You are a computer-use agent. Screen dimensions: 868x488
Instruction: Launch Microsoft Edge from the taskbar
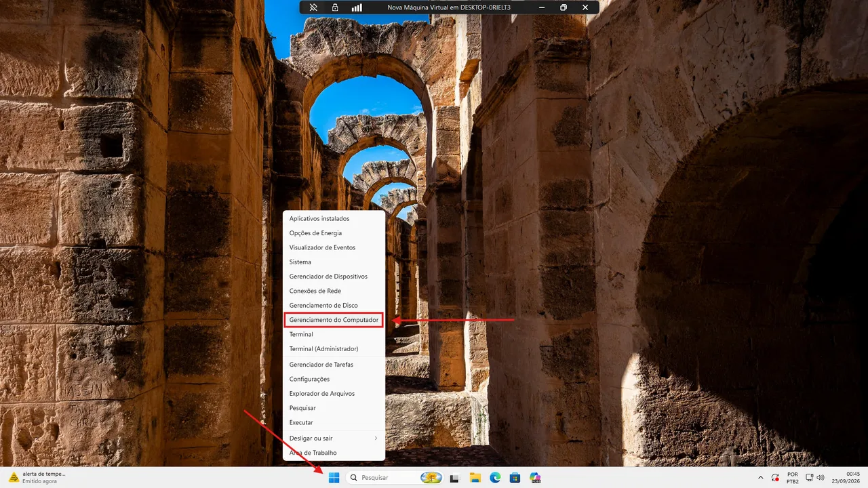tap(495, 478)
